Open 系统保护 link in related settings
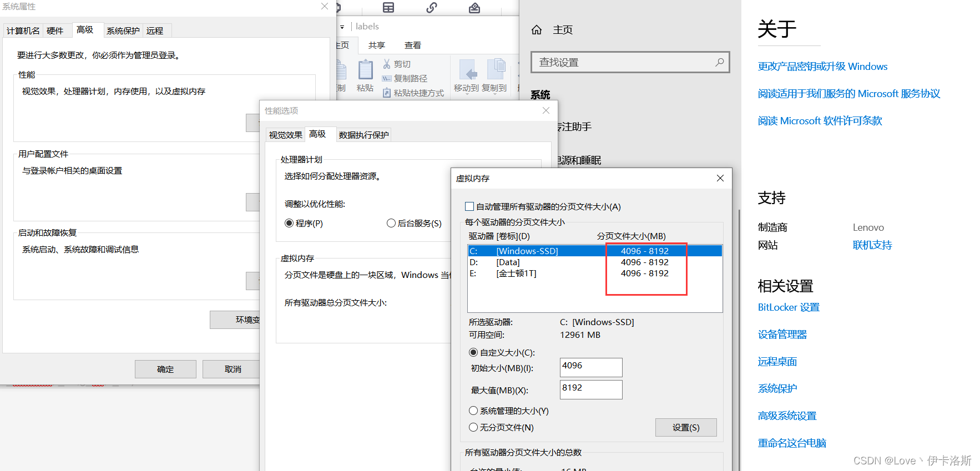The width and height of the screenshot is (980, 471). (777, 389)
